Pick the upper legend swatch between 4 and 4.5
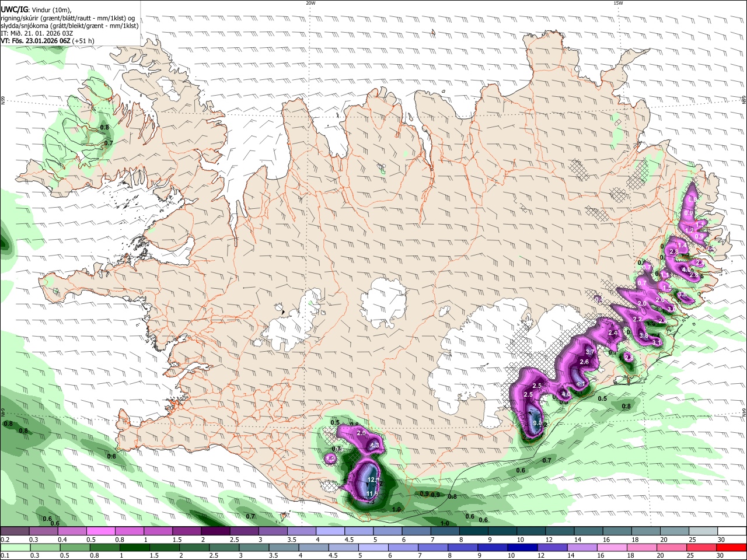 [x=329, y=531]
